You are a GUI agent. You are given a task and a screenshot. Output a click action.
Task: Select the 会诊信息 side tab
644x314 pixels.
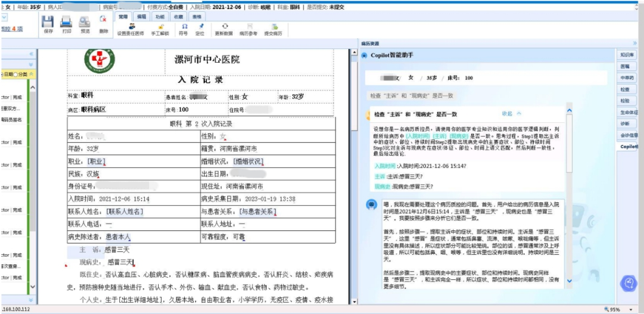click(628, 136)
